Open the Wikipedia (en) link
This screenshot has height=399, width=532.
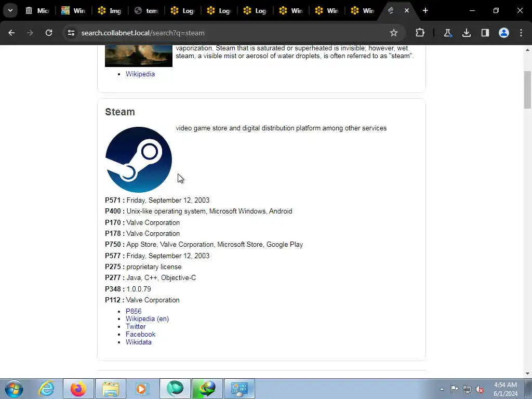[147, 318]
